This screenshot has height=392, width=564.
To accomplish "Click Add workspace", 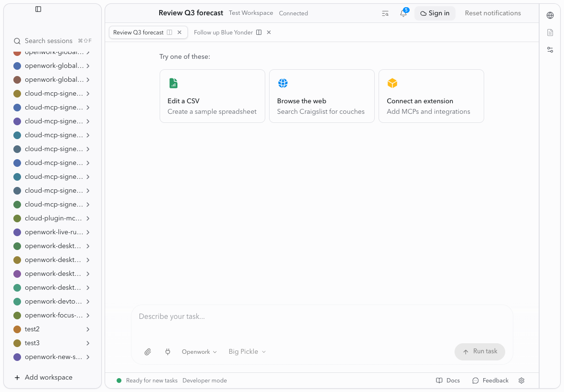I will pyautogui.click(x=43, y=377).
